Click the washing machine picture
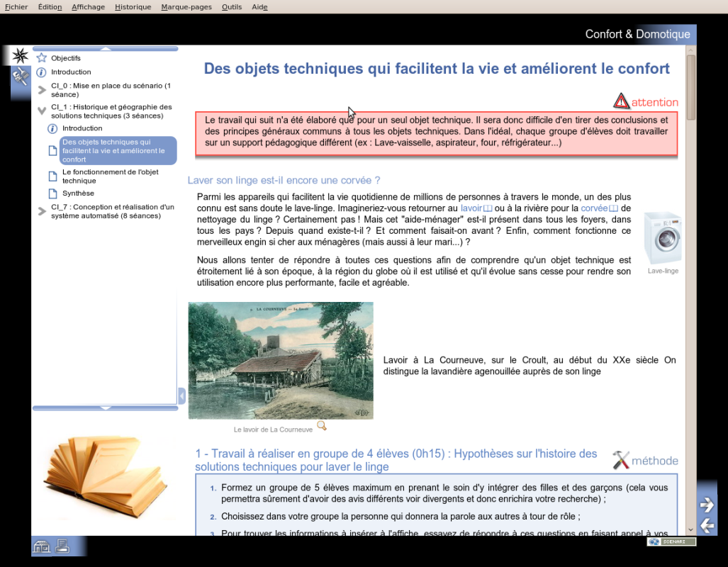Screen dimensions: 728x567 [663, 237]
